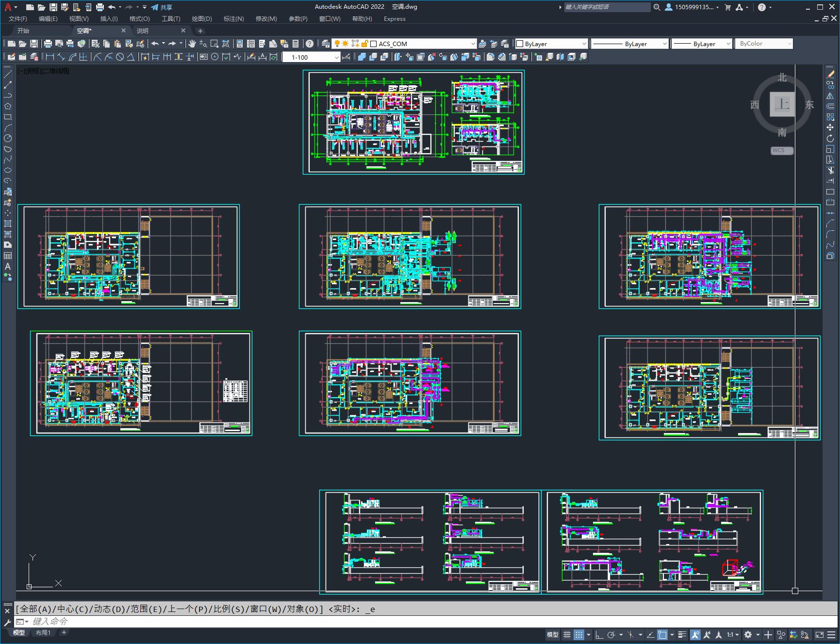This screenshot has height=644, width=840.
Task: Switch to the 布局1 layout tab
Action: click(x=43, y=632)
